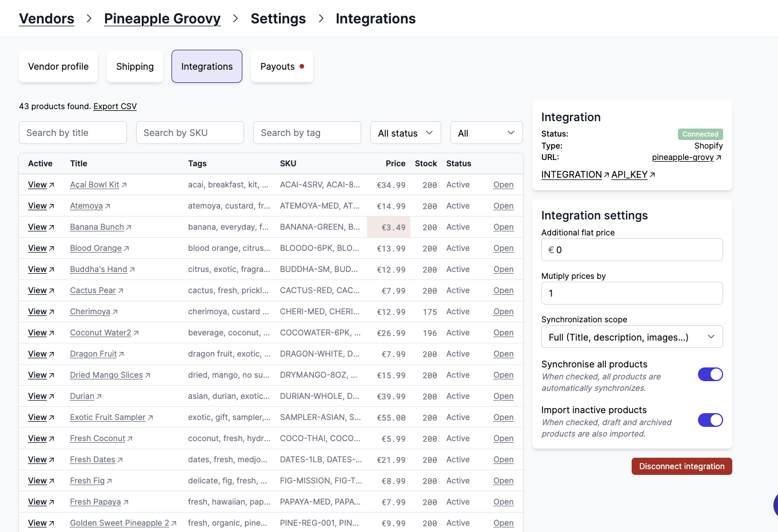The image size is (778, 532).
Task: Click the Search by SKU field
Action: tap(190, 133)
